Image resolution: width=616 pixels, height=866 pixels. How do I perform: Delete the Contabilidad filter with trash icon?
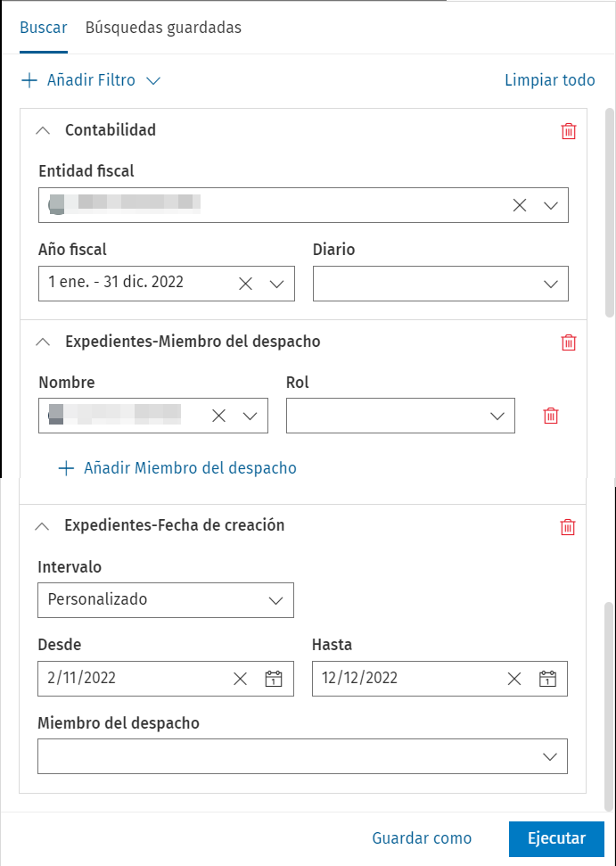[569, 131]
